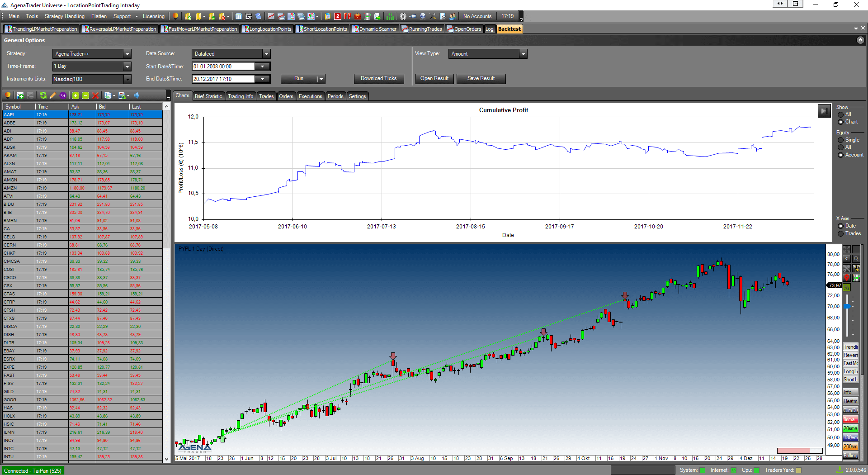Click the green plus button in the list toolbar
This screenshot has width=868, height=475.
(x=75, y=95)
